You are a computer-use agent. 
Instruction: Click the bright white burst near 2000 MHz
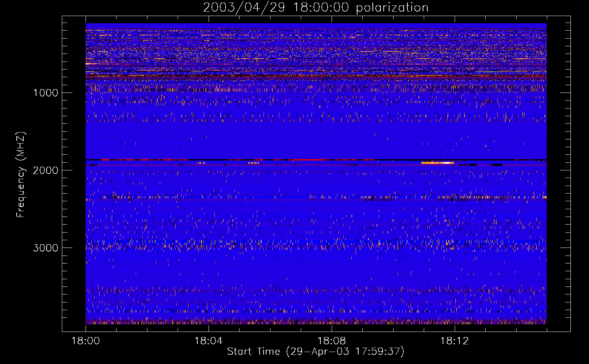pos(438,163)
